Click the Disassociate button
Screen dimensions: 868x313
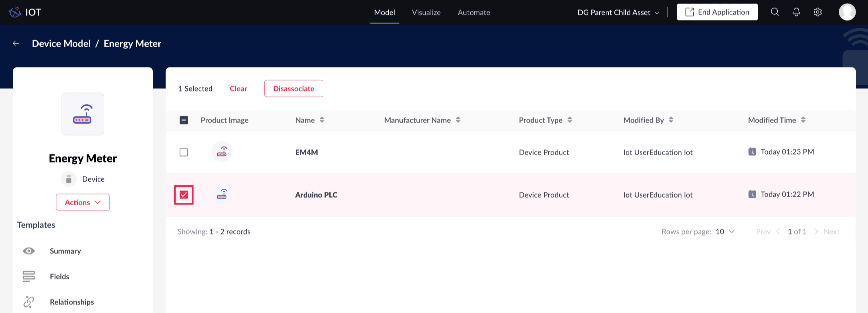click(x=294, y=89)
